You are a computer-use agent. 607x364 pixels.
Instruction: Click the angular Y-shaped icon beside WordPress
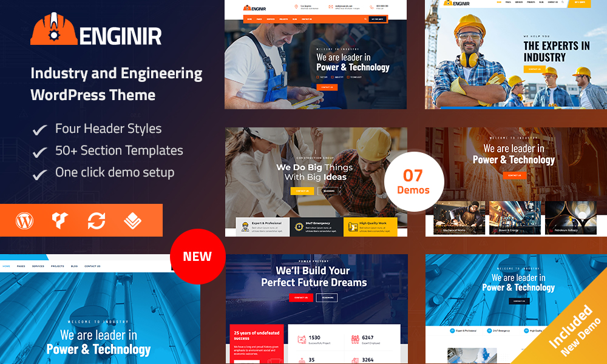pos(61,221)
